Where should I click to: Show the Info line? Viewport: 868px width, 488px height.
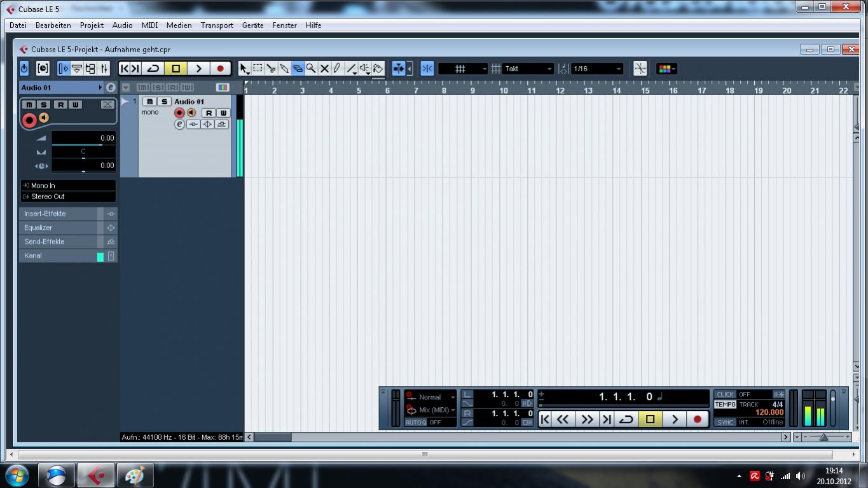76,69
